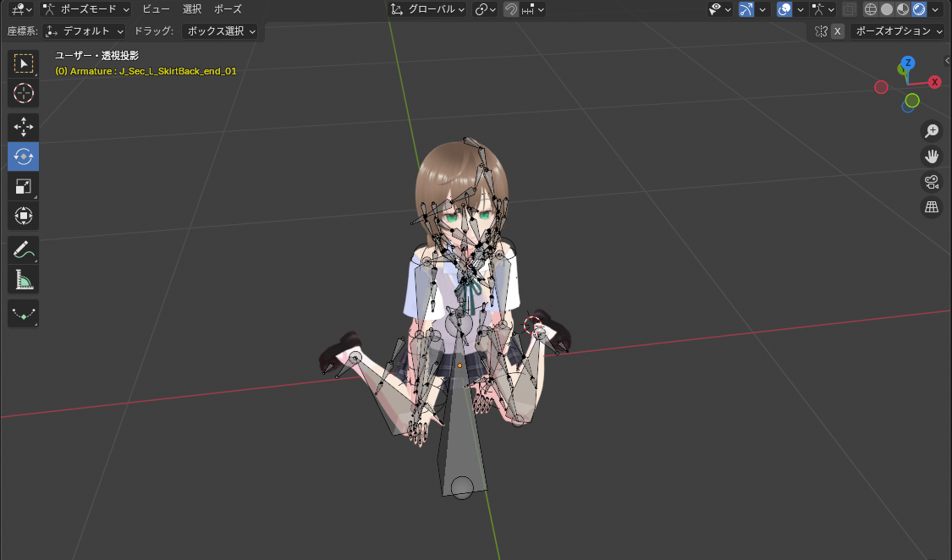The width and height of the screenshot is (952, 560).
Task: Select the Transform tool
Action: 23,215
